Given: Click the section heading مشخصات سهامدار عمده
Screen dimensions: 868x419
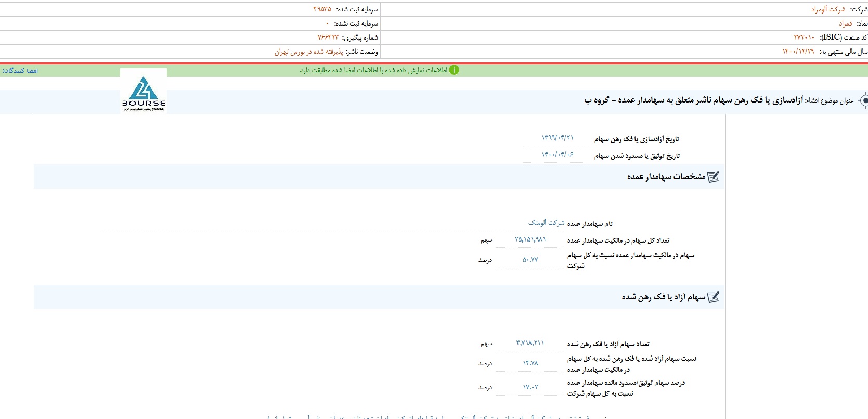Looking at the screenshot, I should 666,177.
